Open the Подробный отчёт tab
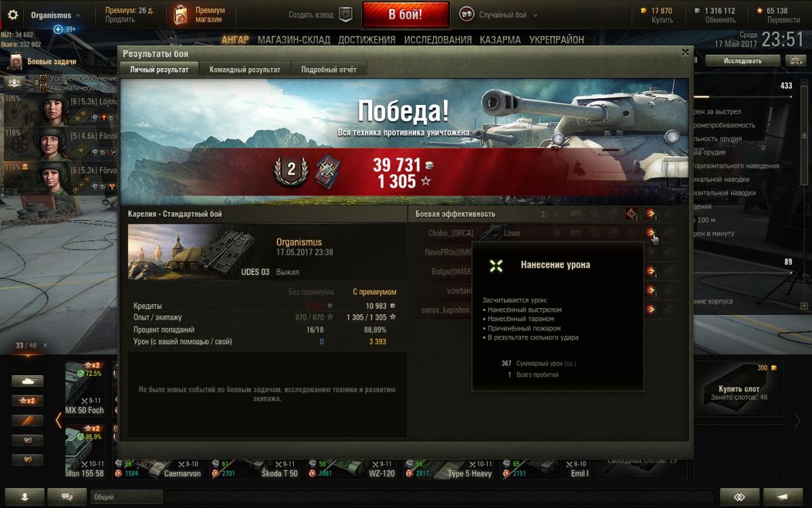Viewport: 812px width, 508px height. (x=329, y=69)
